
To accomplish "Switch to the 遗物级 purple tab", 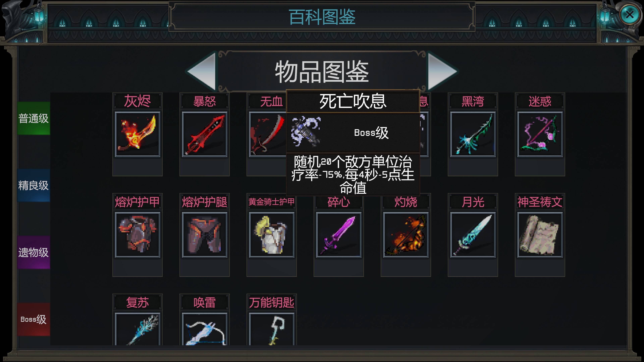I will (34, 252).
